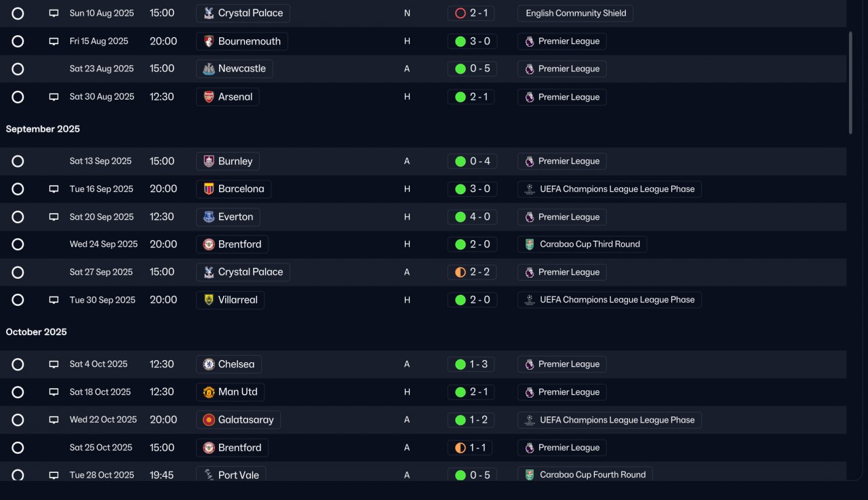Click the October 2025 month header
The image size is (868, 500).
pos(37,332)
